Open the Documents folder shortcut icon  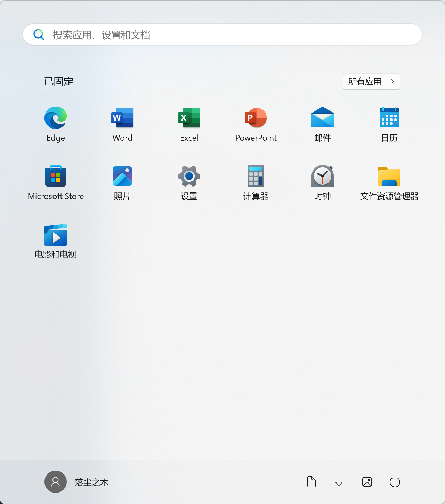[311, 482]
